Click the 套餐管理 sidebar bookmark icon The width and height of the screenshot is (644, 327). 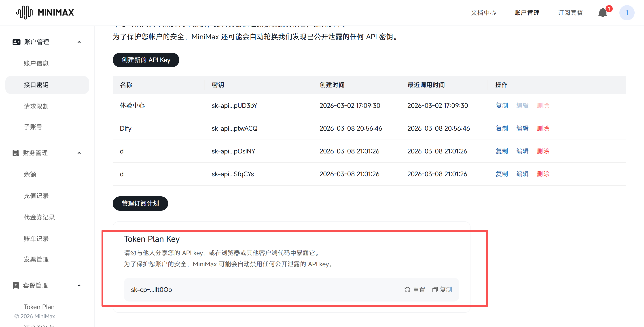click(x=16, y=285)
